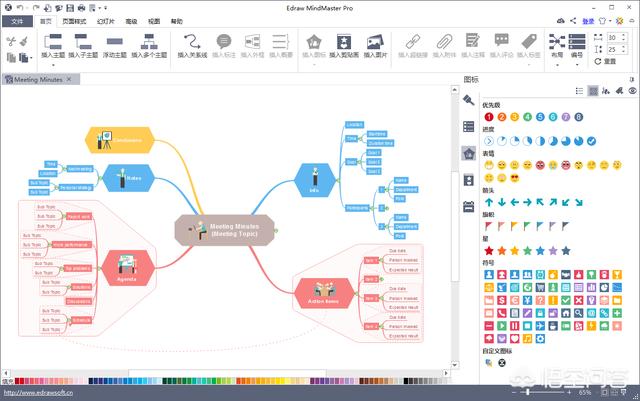Image resolution: width=640 pixels, height=401 pixels.
Task: Click the 浮动主题 floating topic icon
Action: (114, 41)
